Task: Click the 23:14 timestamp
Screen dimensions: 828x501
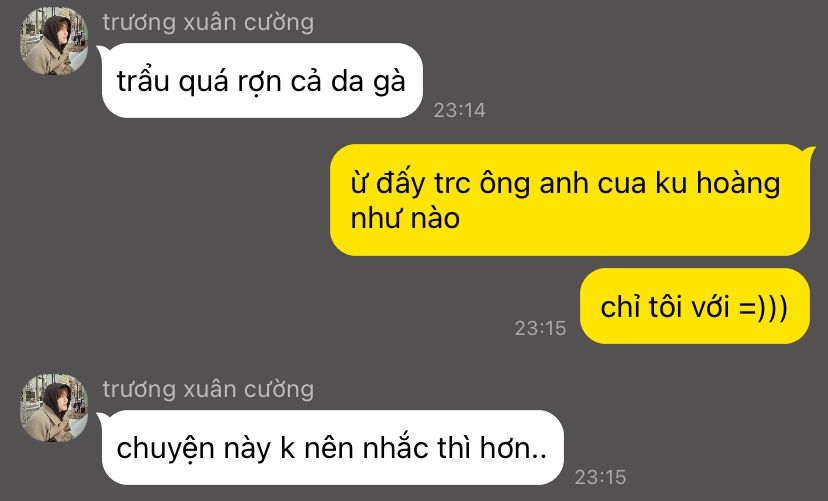Action: point(459,110)
